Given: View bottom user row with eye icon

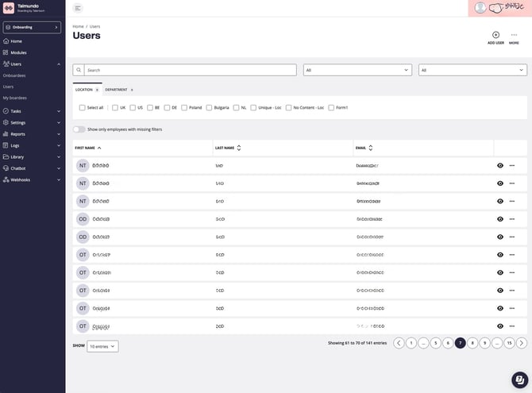Looking at the screenshot, I should 500,326.
